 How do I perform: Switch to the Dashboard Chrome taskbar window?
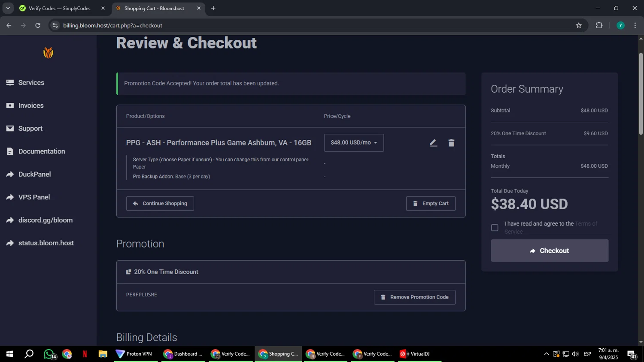pyautogui.click(x=183, y=354)
